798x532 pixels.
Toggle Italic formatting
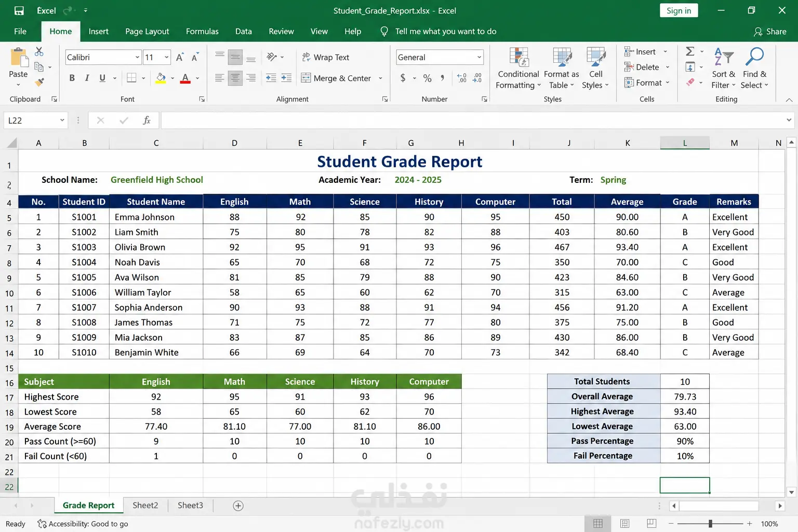coord(87,78)
